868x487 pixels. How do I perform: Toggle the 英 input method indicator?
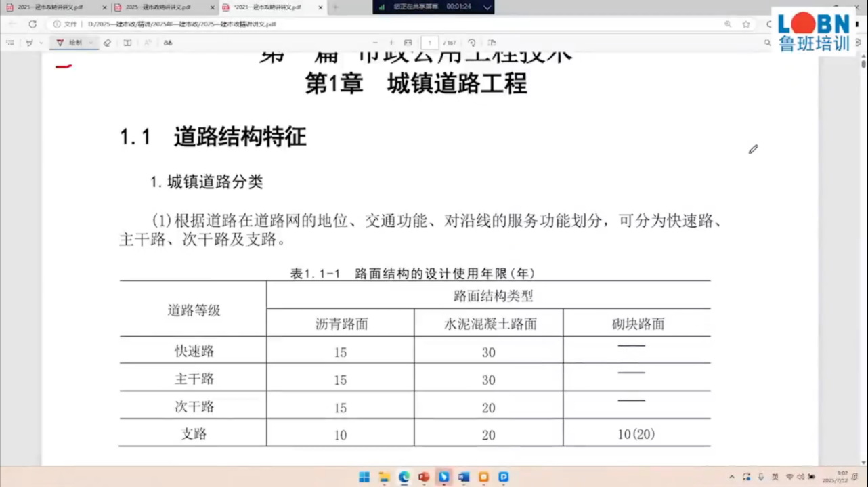point(775,477)
